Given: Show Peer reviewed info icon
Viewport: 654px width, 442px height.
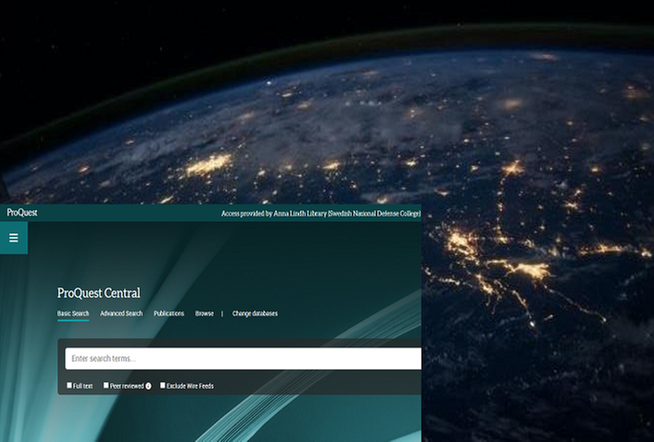Looking at the screenshot, I should [148, 386].
